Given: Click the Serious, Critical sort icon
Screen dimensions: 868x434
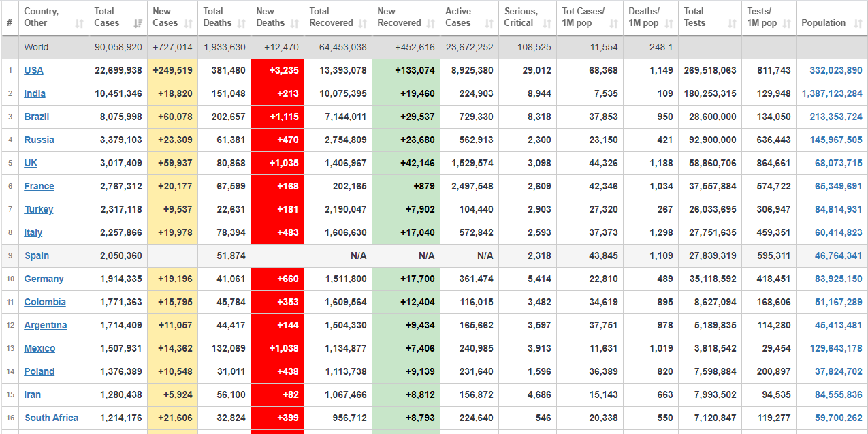Looking at the screenshot, I should (547, 23).
